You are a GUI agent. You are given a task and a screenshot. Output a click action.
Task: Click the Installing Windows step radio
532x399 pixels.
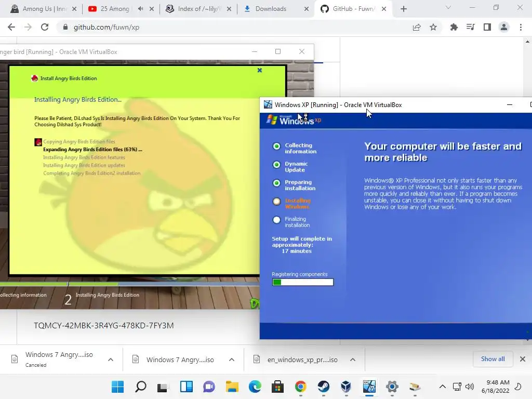pyautogui.click(x=276, y=202)
